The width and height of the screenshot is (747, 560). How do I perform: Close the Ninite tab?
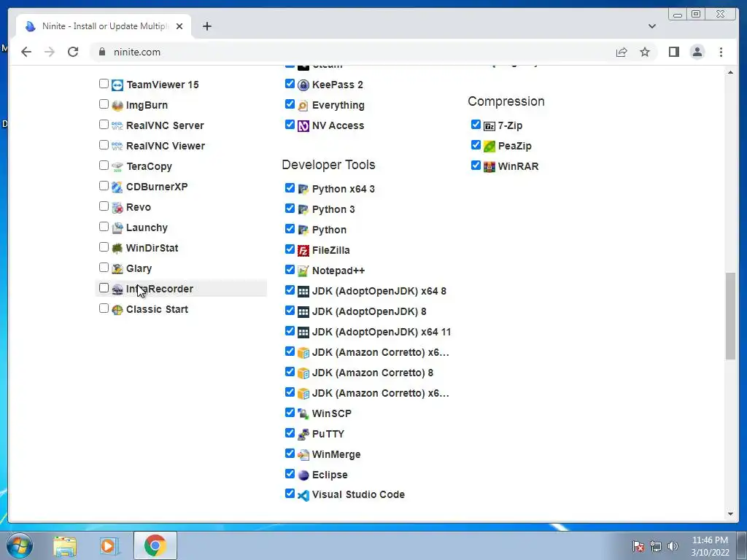[x=179, y=26]
